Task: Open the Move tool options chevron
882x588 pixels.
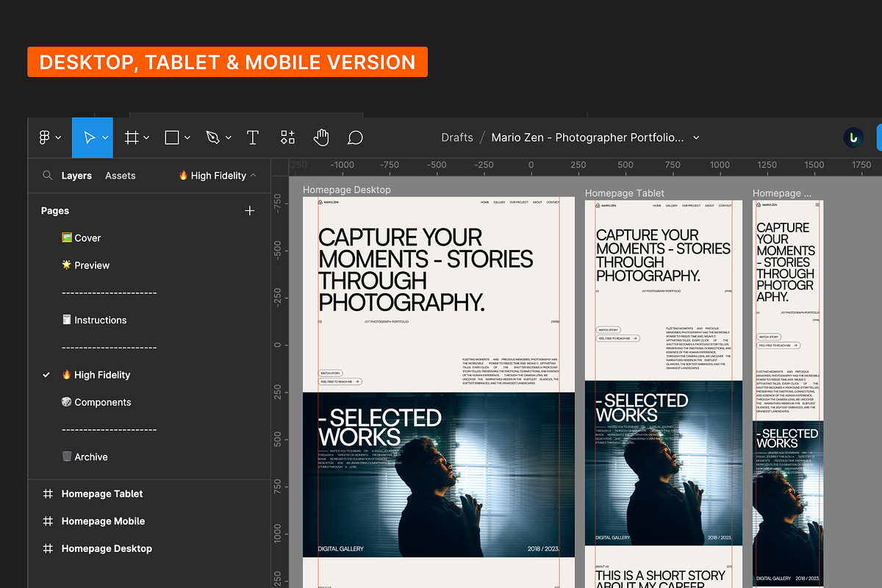Action: click(105, 138)
